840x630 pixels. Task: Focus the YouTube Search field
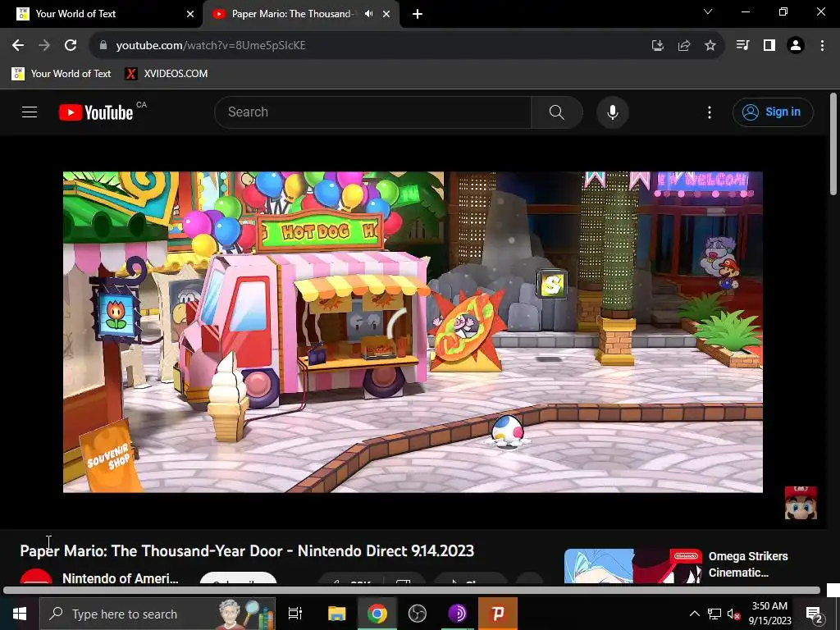click(x=373, y=112)
